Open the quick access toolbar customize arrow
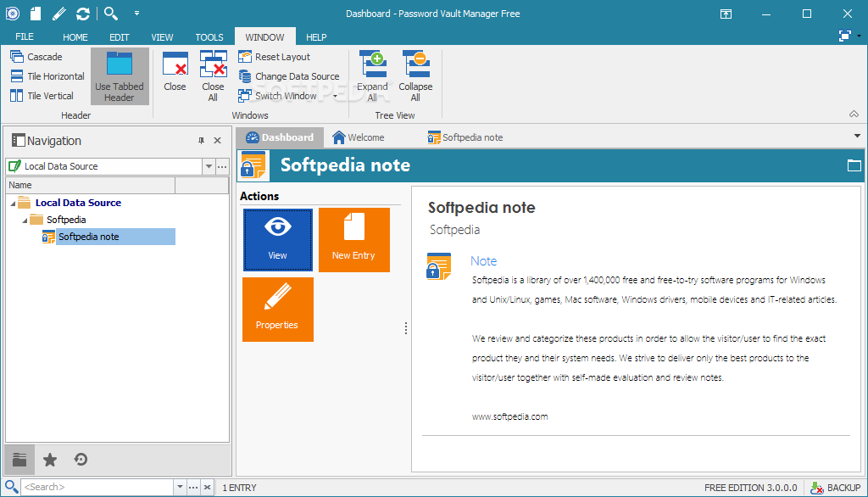The image size is (868, 497). coord(136,14)
